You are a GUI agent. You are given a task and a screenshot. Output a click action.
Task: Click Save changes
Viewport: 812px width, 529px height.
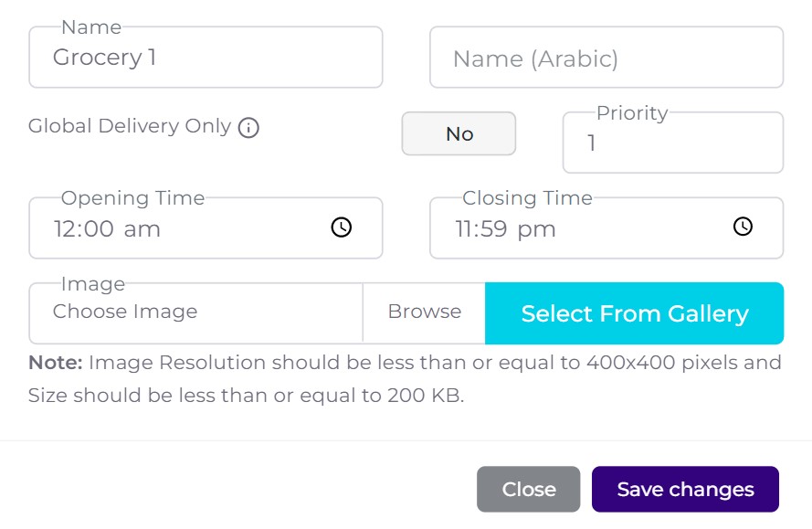tap(685, 490)
